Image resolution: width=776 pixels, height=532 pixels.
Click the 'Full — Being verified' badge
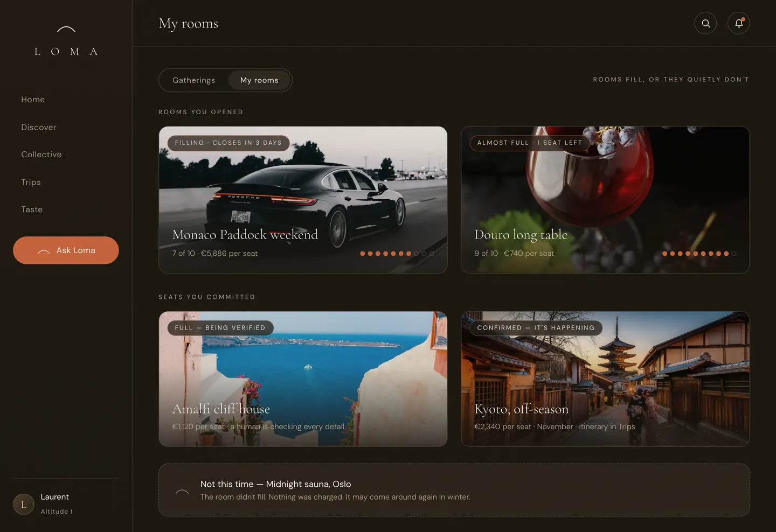pyautogui.click(x=220, y=328)
